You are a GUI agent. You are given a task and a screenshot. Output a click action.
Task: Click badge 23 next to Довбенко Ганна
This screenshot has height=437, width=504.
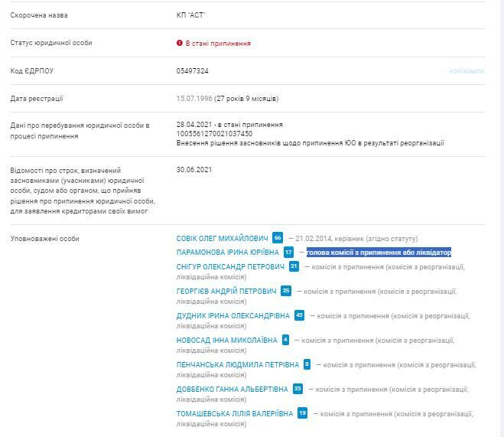point(298,389)
